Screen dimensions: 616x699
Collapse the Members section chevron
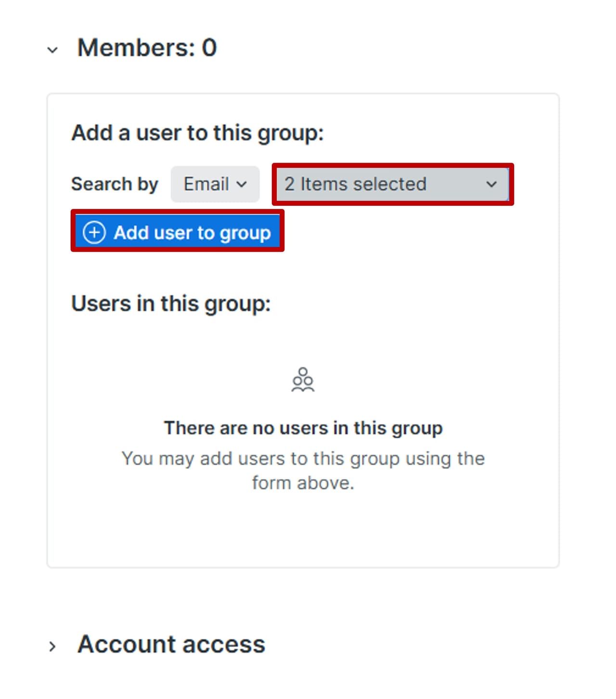(52, 50)
